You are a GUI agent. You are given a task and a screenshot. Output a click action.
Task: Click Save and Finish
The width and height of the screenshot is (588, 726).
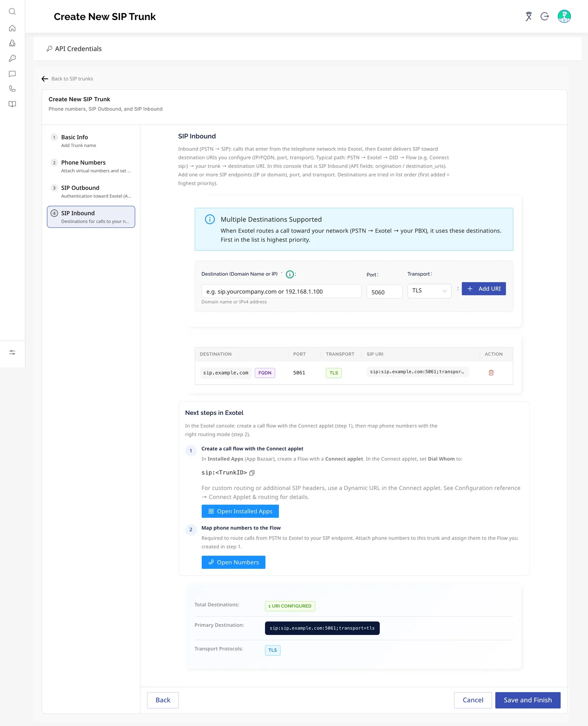tap(528, 700)
